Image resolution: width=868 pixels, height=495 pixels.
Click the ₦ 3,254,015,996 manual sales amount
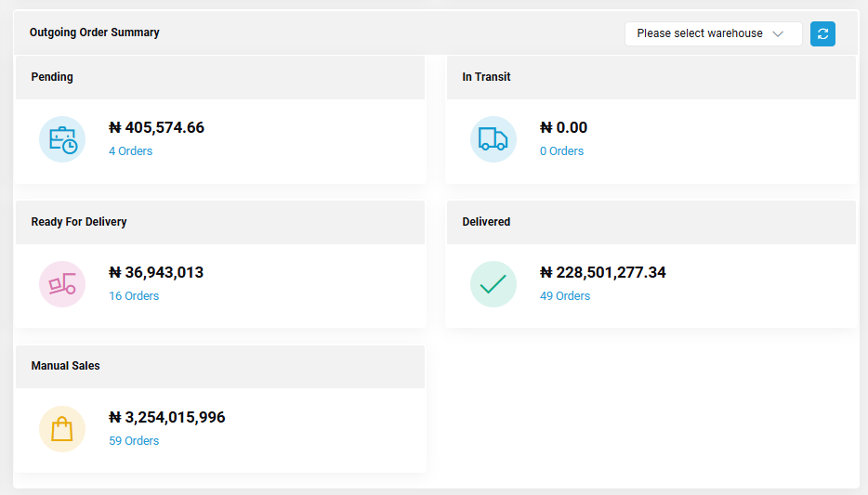click(x=167, y=417)
